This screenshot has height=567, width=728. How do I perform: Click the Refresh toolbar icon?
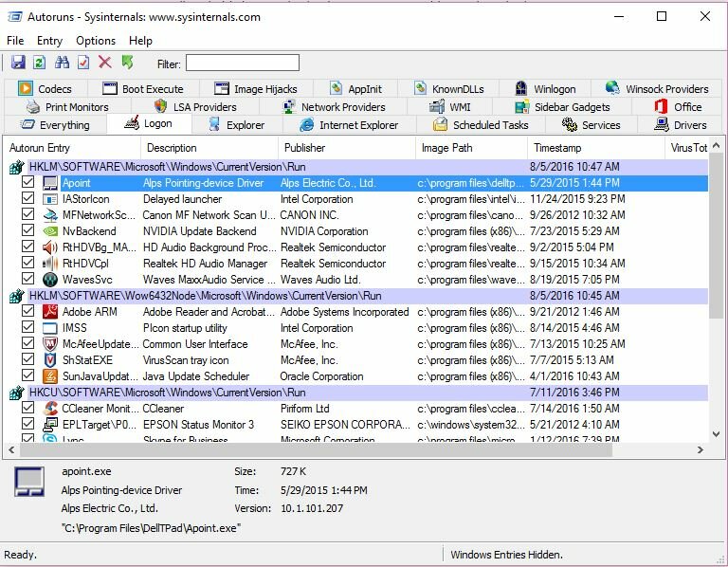[40, 63]
